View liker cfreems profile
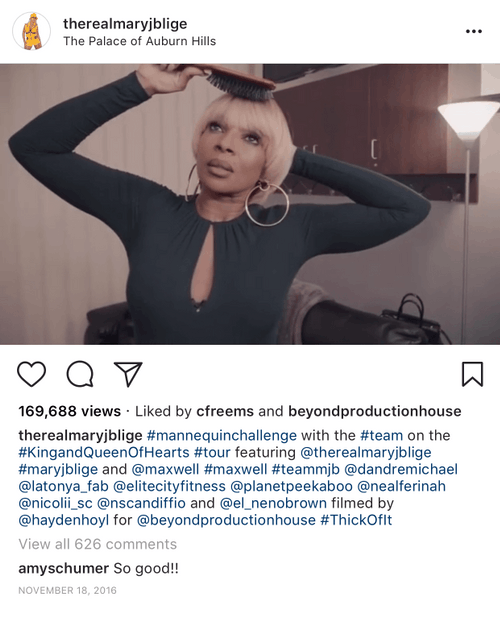 (x=225, y=411)
